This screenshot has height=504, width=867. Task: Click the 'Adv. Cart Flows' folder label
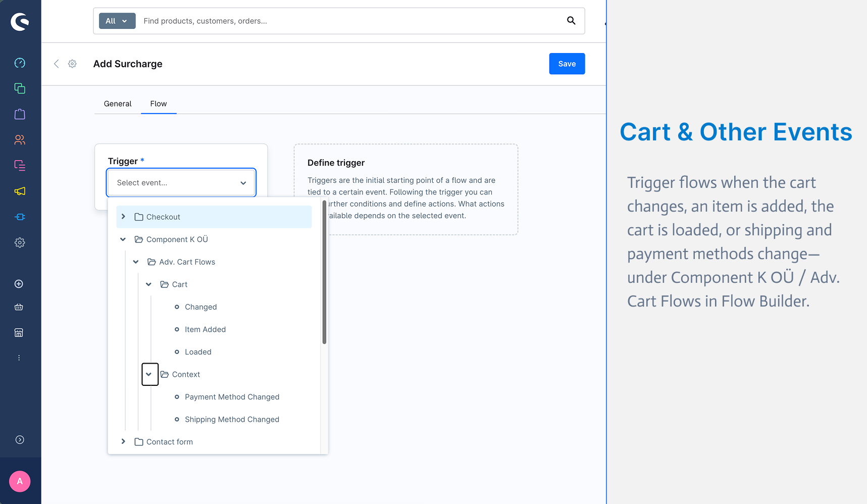[x=187, y=262]
